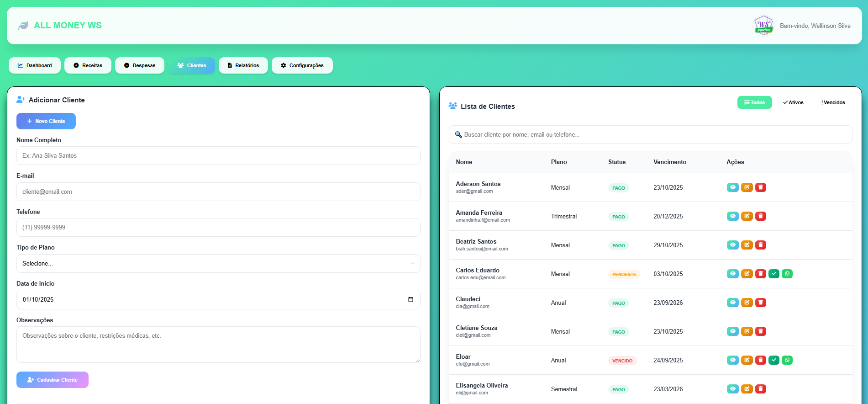Delete the Beatriz Santos client entry
The image size is (868, 404).
tap(760, 245)
